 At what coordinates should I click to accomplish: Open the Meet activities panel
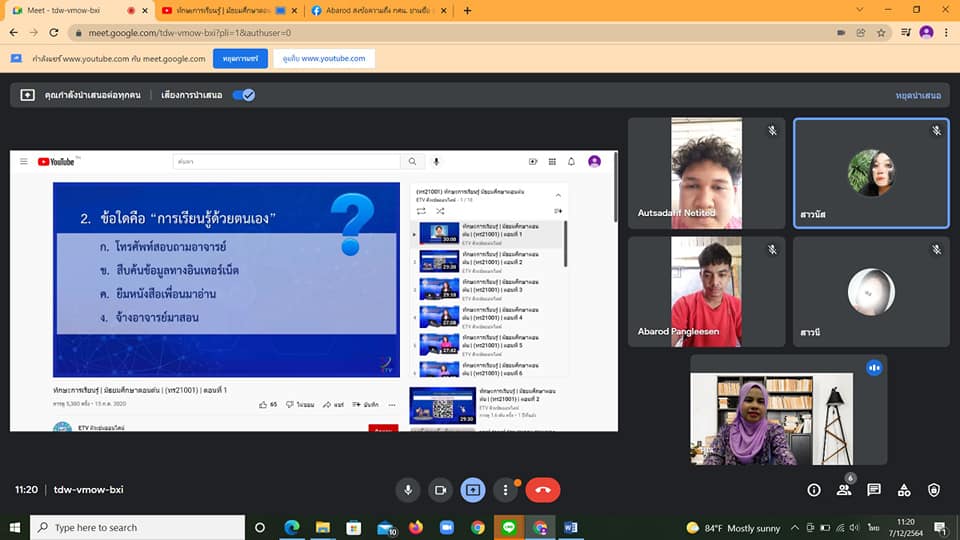point(904,490)
